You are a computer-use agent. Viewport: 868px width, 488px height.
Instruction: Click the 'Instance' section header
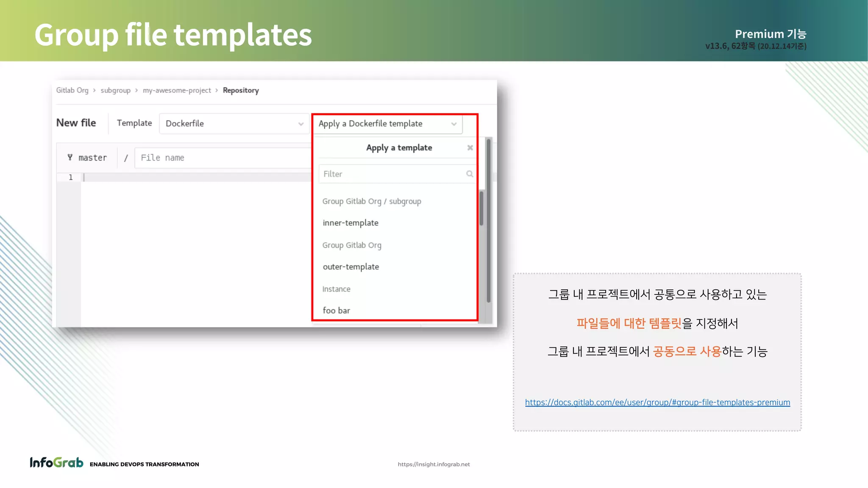pos(336,289)
